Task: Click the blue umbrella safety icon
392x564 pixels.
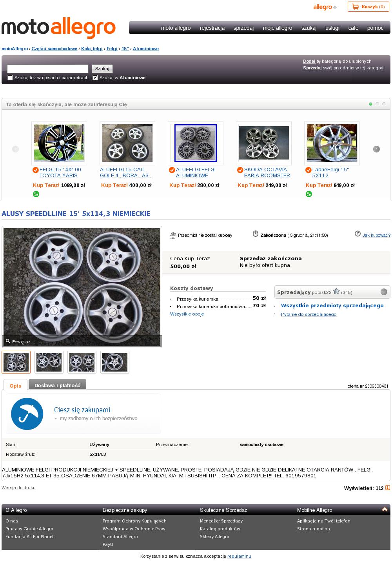Action: click(x=27, y=414)
